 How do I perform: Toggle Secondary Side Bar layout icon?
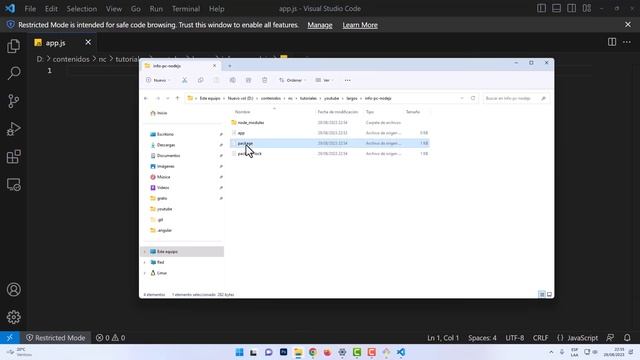pos(571,8)
